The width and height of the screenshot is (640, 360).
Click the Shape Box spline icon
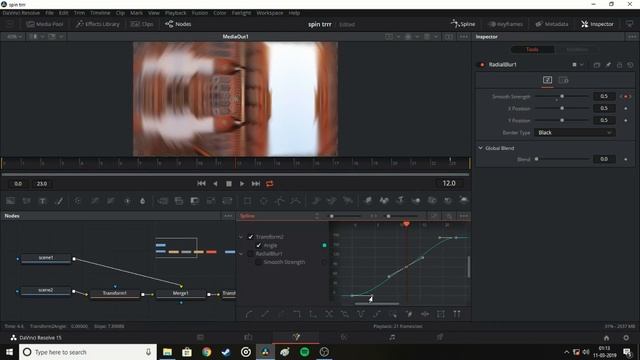[x=441, y=314]
